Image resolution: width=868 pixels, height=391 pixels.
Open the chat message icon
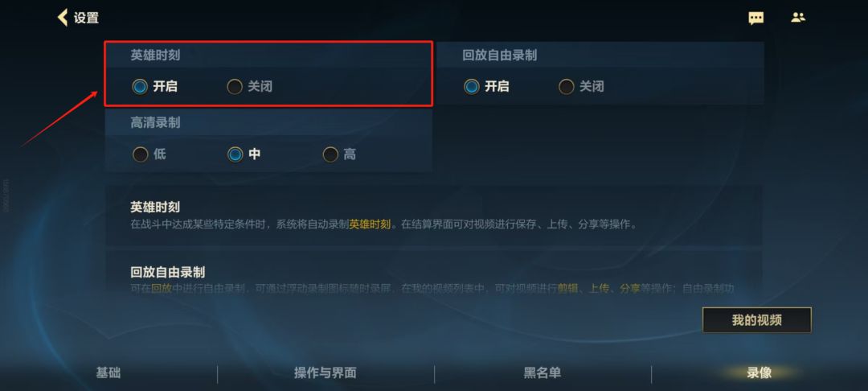[755, 18]
